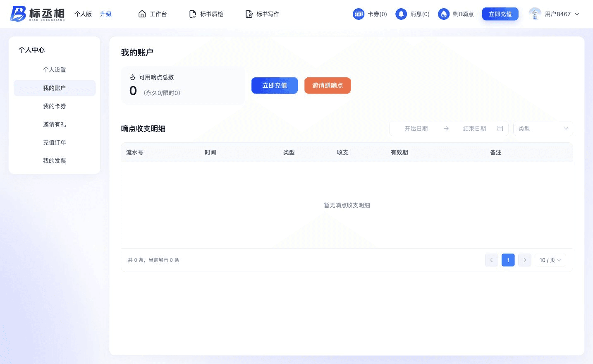Click the flame icon beside 可用嘀点总数
593x364 pixels.
tap(133, 77)
